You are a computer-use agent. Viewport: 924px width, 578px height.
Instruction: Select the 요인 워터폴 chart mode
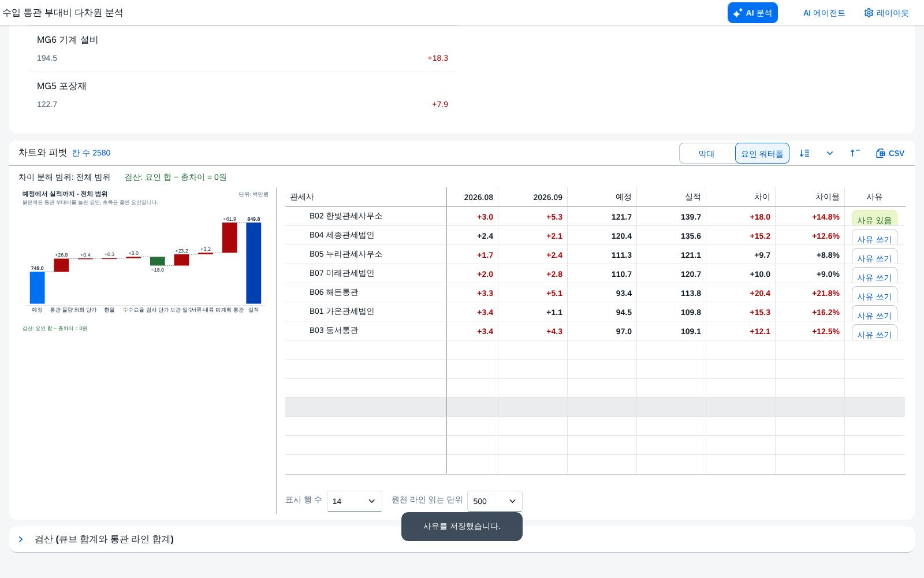tap(762, 153)
